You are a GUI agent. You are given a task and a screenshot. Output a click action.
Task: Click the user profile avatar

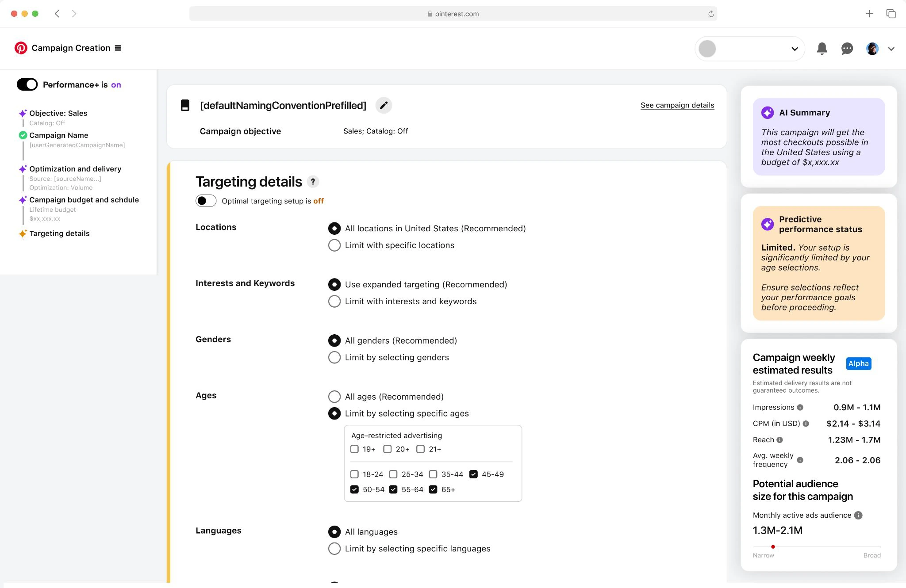click(872, 49)
